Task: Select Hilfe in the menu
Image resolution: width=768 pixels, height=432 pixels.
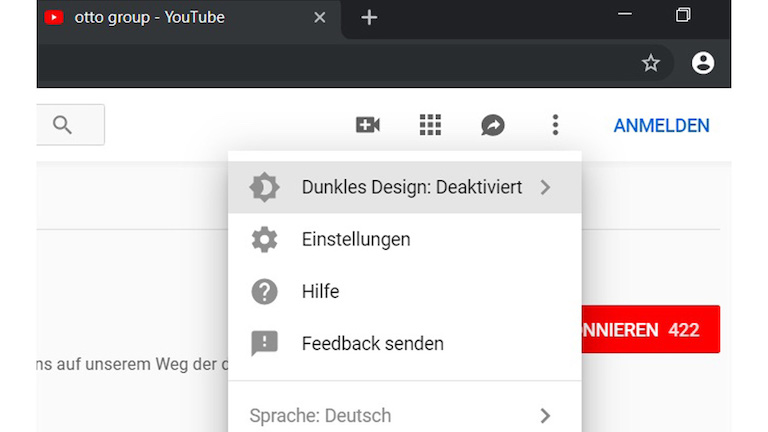Action: 320,292
